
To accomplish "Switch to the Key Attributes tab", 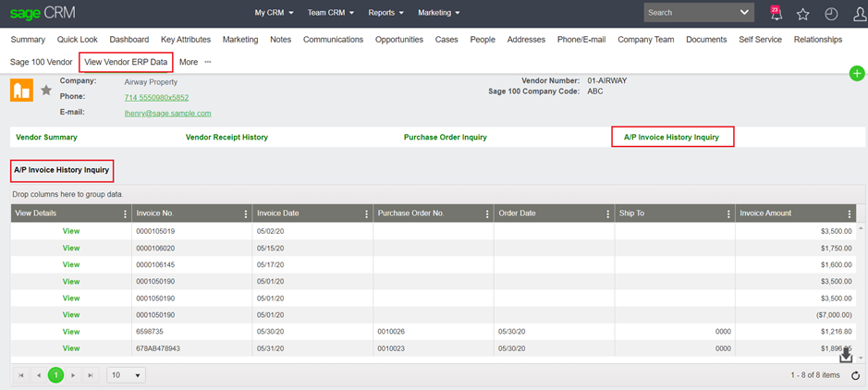I will [186, 39].
